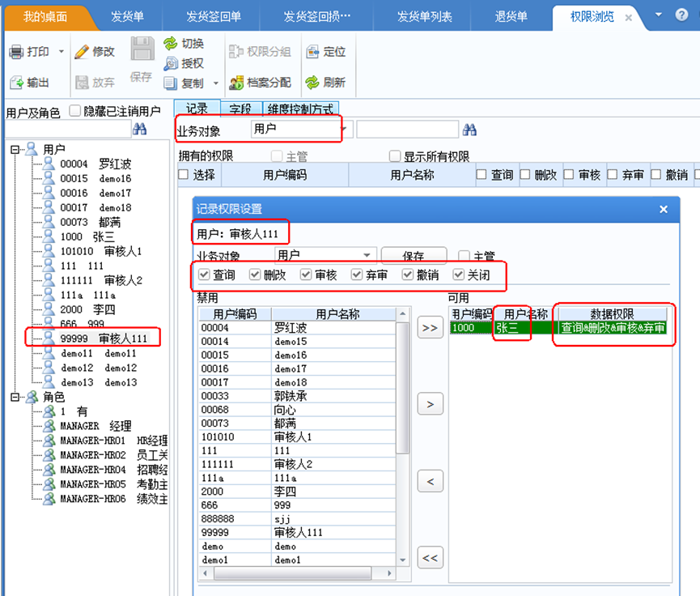Screen dimensions: 700x596
Task: Open the help question mark icon
Action: tap(681, 15)
